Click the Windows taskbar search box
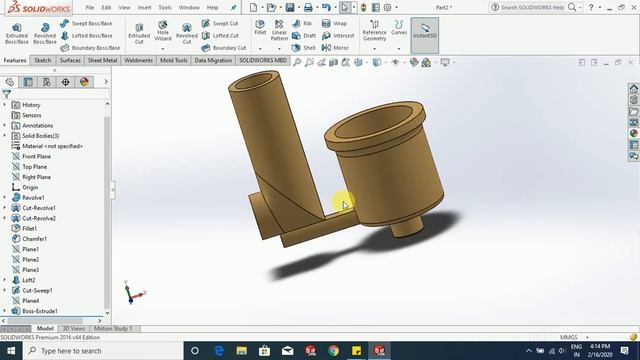640x360 pixels. tap(102, 351)
